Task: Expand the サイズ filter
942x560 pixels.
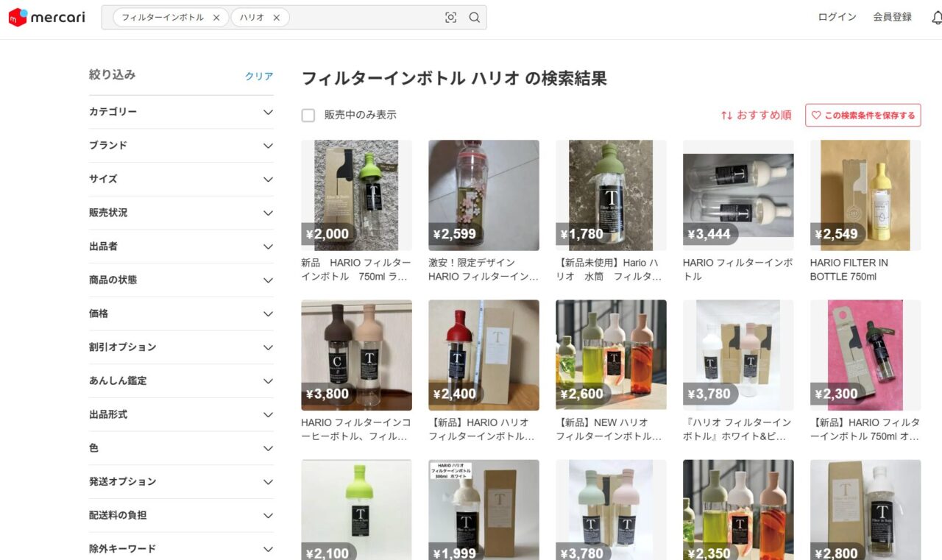Action: 181,180
